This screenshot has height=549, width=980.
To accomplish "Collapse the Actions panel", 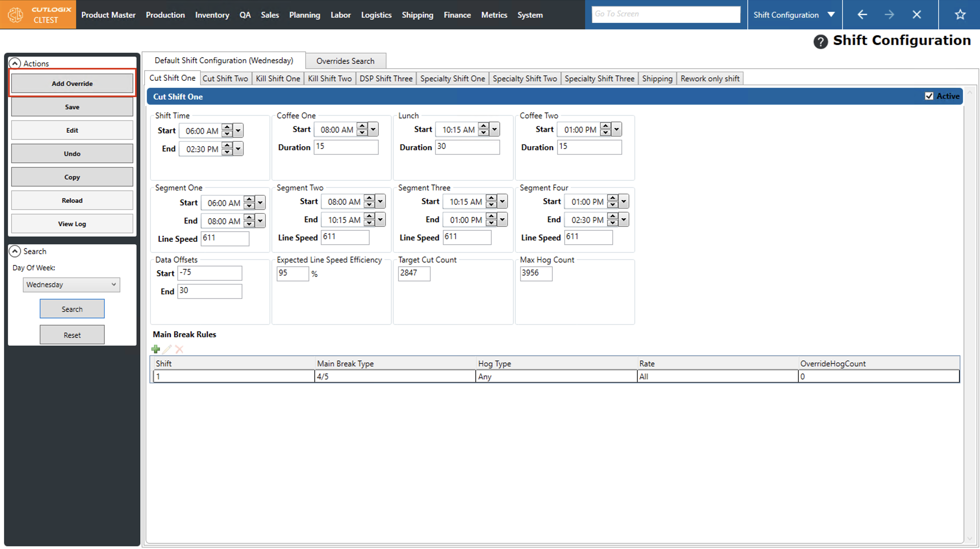I will coord(15,63).
